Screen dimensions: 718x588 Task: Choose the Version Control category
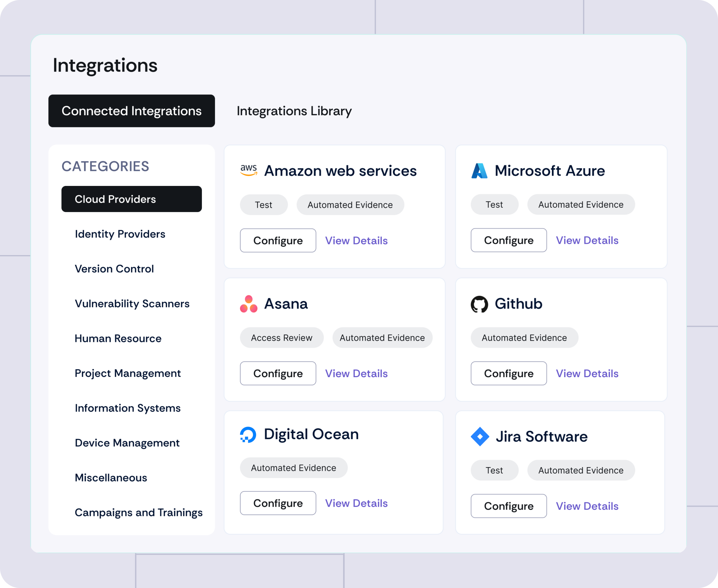click(114, 268)
